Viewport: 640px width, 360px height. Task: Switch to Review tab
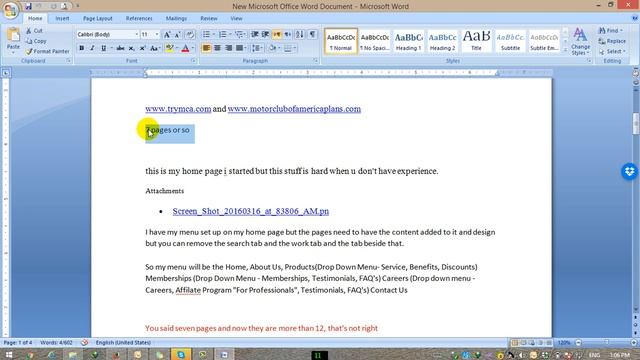(x=209, y=18)
